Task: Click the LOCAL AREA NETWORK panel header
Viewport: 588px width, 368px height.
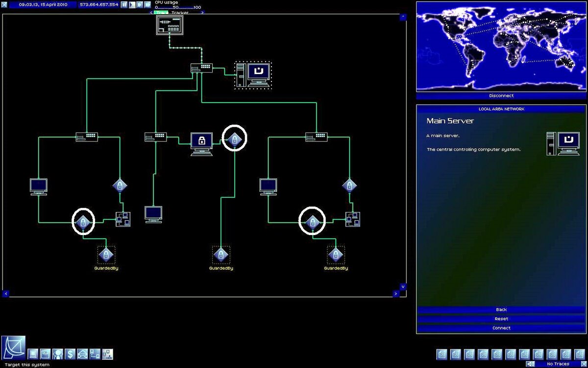Action: click(x=501, y=109)
